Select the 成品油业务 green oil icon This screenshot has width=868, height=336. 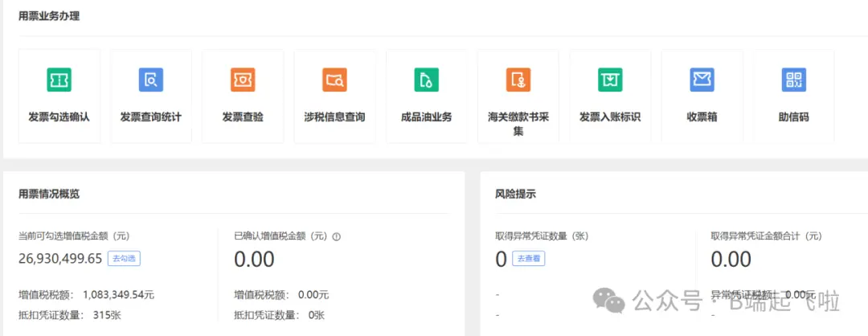[x=426, y=80]
